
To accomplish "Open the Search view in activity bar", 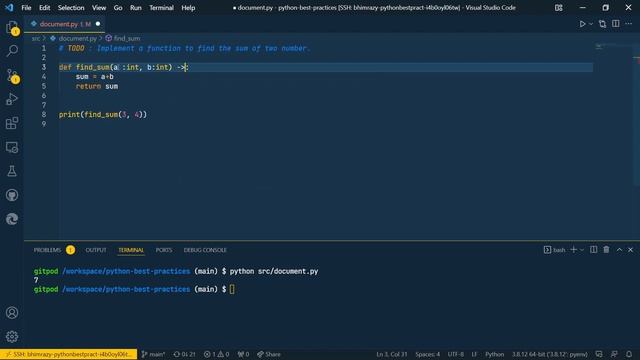I will pos(12,51).
